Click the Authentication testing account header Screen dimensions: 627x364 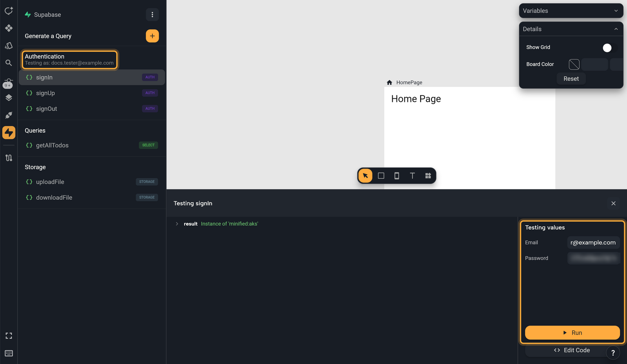(x=70, y=60)
